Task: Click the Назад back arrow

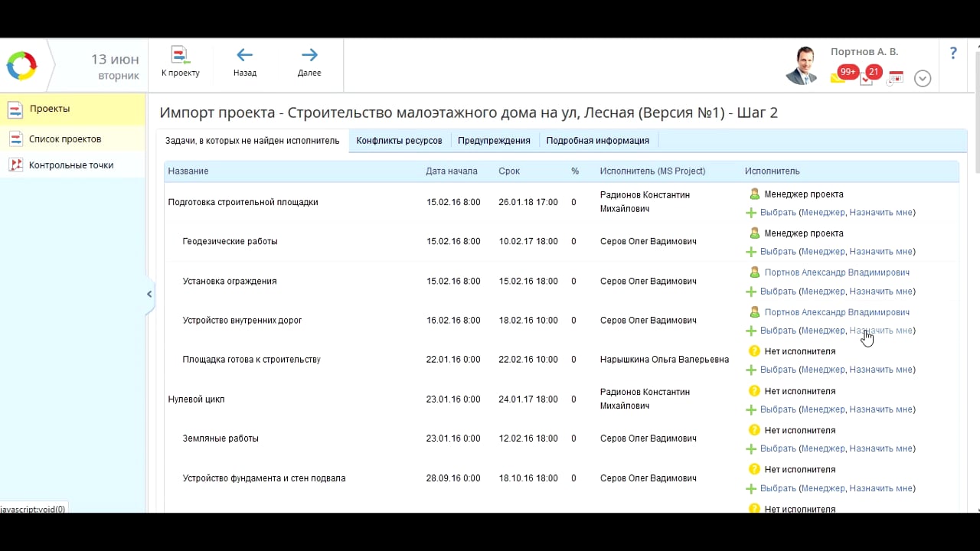Action: [x=245, y=62]
